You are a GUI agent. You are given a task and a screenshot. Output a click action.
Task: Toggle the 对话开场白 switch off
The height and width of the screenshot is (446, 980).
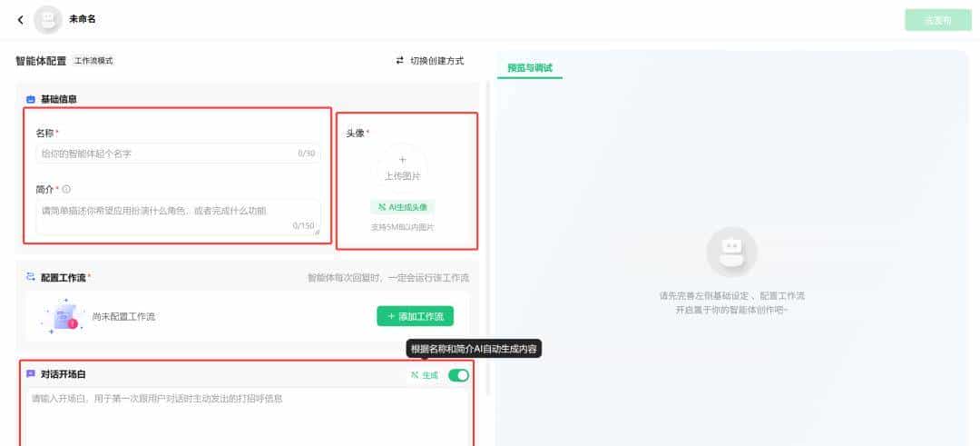click(x=459, y=375)
